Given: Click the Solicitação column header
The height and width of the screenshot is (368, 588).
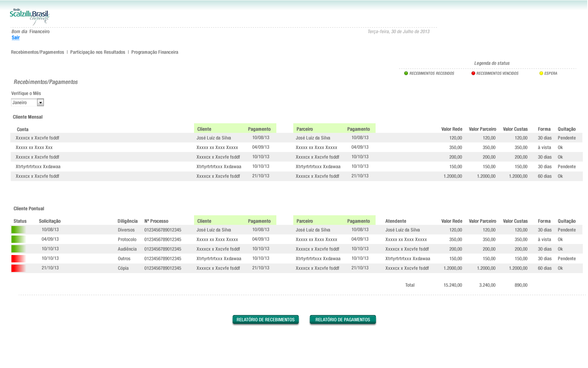Looking at the screenshot, I should point(50,221).
